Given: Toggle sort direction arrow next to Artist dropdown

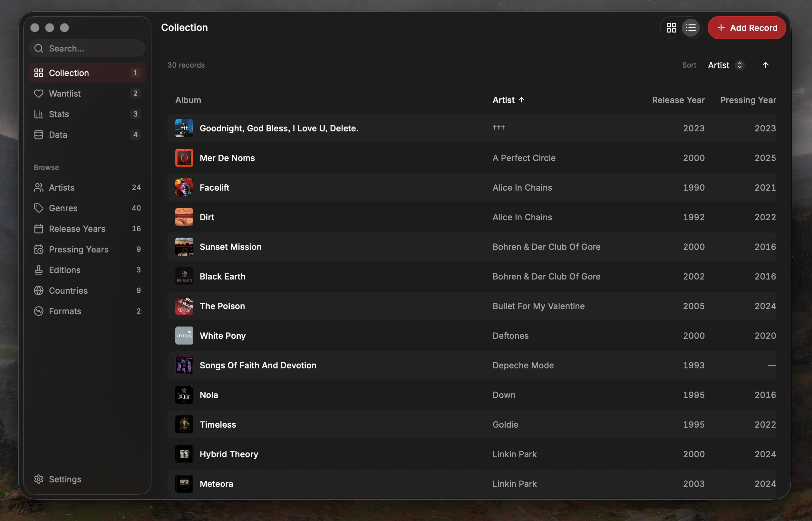Looking at the screenshot, I should 765,65.
